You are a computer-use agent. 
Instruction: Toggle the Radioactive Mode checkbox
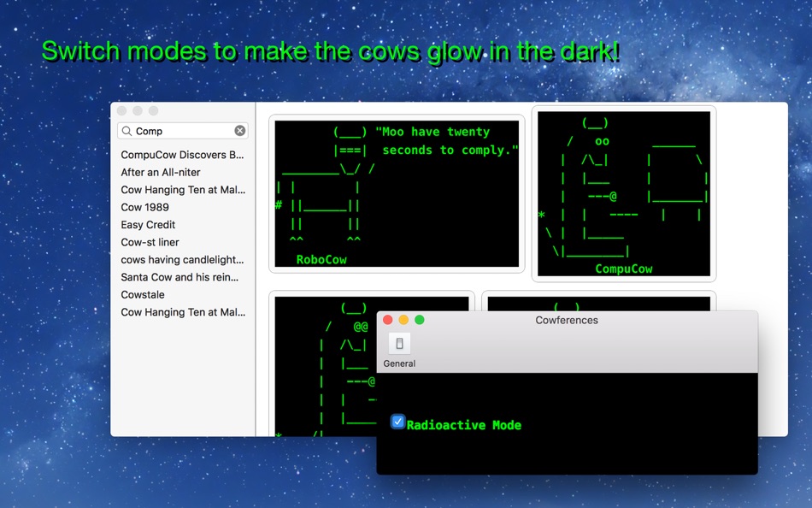[397, 422]
